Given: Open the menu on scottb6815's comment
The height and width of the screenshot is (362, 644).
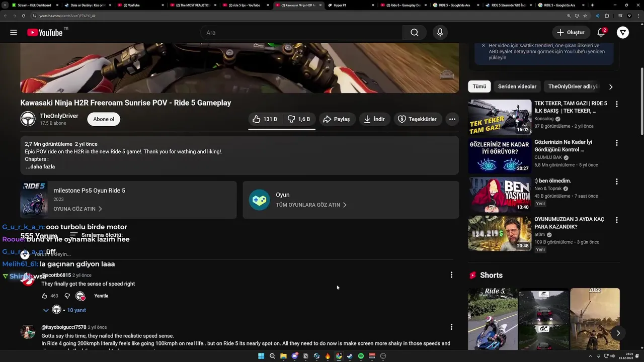Looking at the screenshot, I should [451, 275].
